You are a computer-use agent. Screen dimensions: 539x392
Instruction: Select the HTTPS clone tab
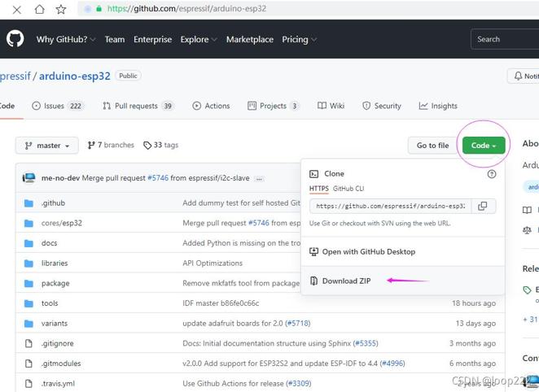click(x=318, y=189)
